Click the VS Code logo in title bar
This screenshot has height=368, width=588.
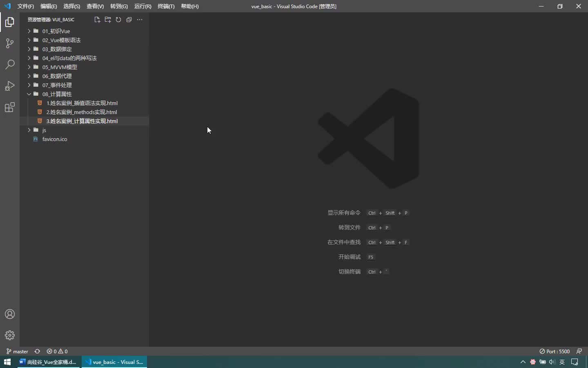(x=7, y=6)
